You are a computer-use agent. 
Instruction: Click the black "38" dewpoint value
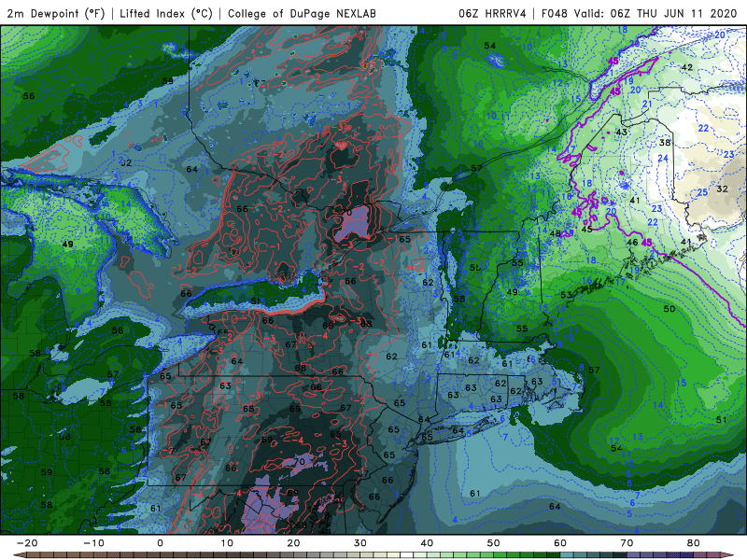tap(665, 143)
